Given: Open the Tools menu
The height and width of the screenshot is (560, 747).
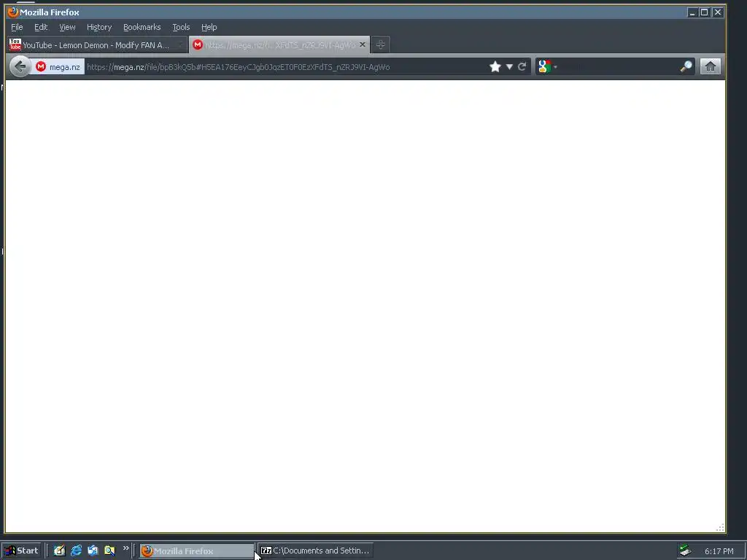Looking at the screenshot, I should 181,27.
